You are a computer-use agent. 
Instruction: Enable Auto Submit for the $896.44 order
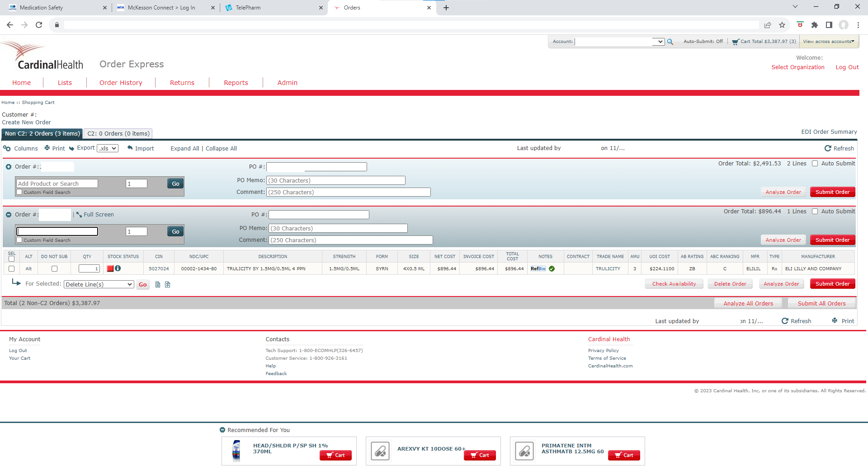pos(815,211)
